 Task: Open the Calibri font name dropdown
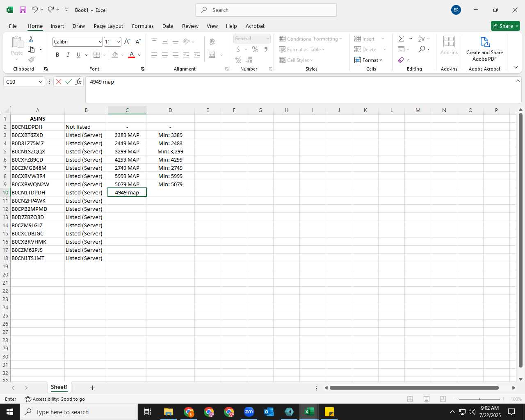tap(100, 42)
